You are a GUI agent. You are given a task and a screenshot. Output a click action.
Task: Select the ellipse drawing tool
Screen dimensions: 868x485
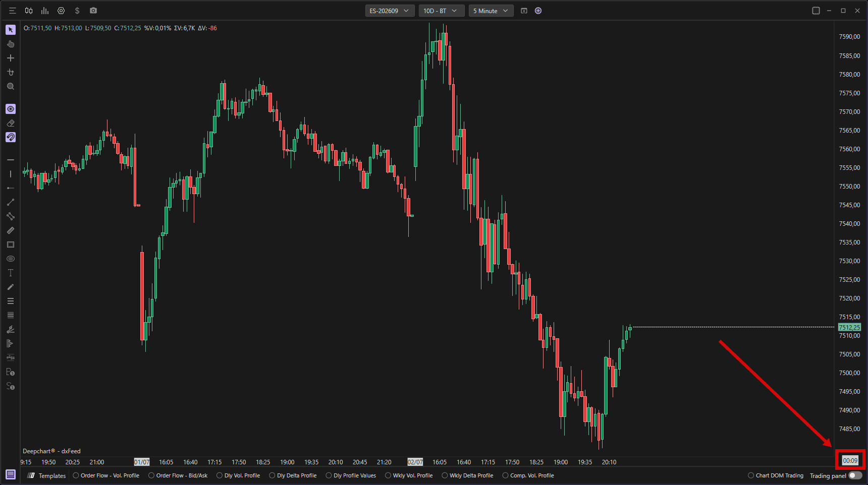tap(11, 259)
